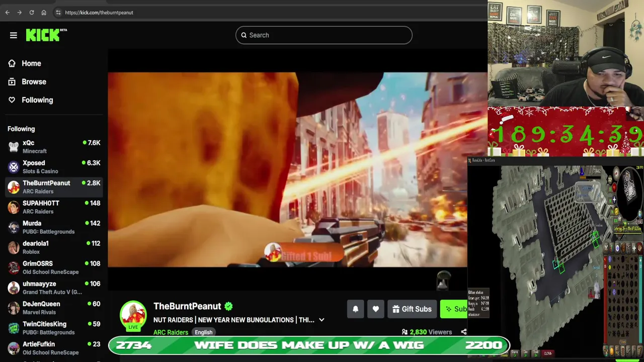644x362 pixels.
Task: Click the RuneLite window title bar
Action: 555,160
